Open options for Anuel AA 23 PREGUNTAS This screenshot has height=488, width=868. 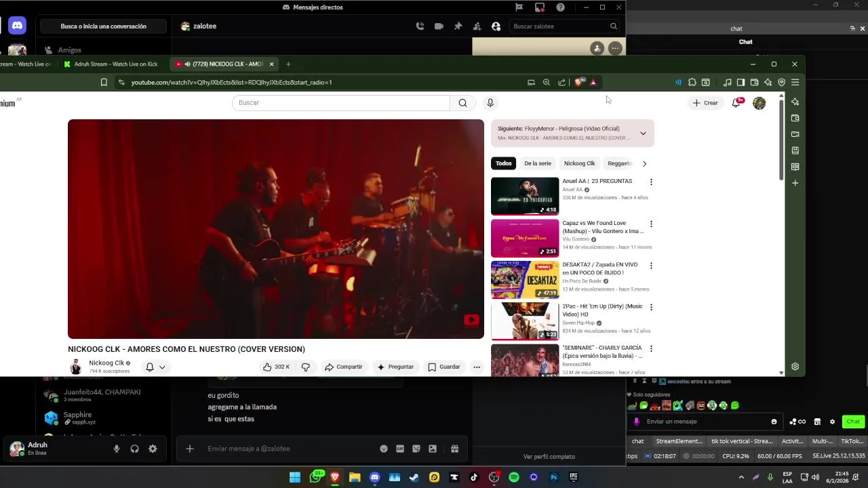click(x=651, y=182)
